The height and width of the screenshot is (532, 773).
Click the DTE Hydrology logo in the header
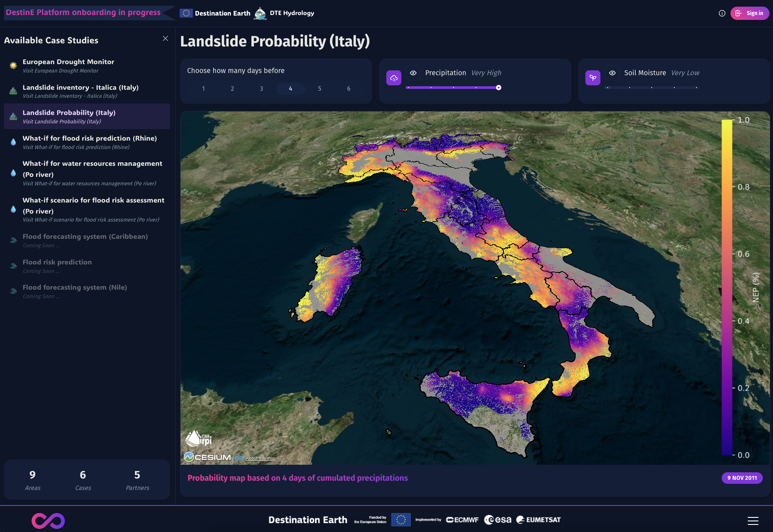pyautogui.click(x=259, y=13)
